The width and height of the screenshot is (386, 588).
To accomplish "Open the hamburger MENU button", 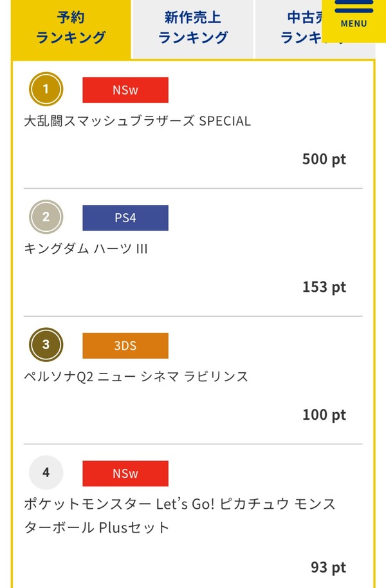I will (x=354, y=16).
